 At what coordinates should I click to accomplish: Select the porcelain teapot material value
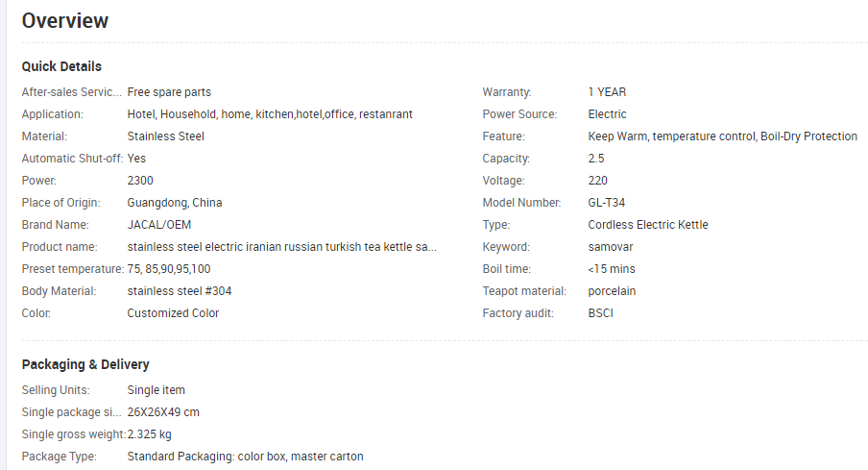click(x=612, y=291)
